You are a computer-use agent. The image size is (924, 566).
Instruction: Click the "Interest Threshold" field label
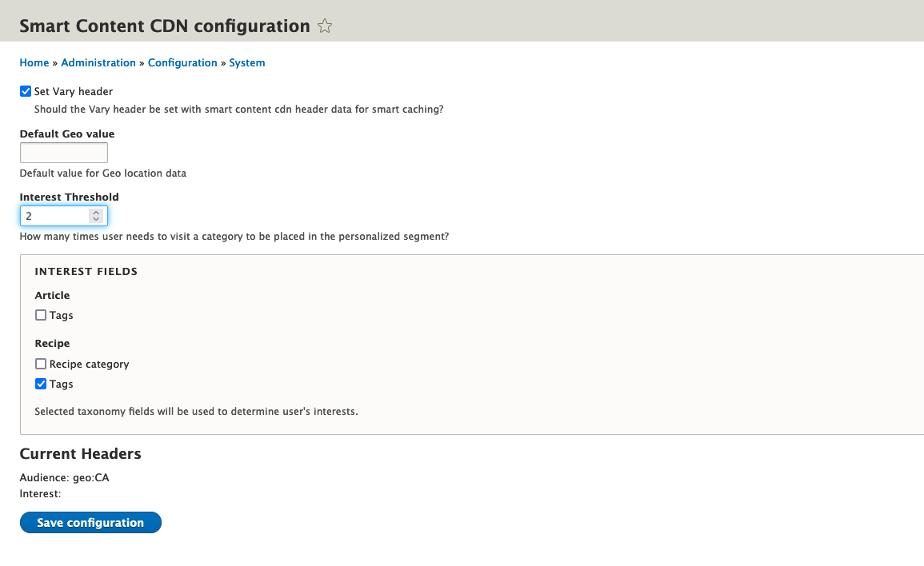pos(69,197)
